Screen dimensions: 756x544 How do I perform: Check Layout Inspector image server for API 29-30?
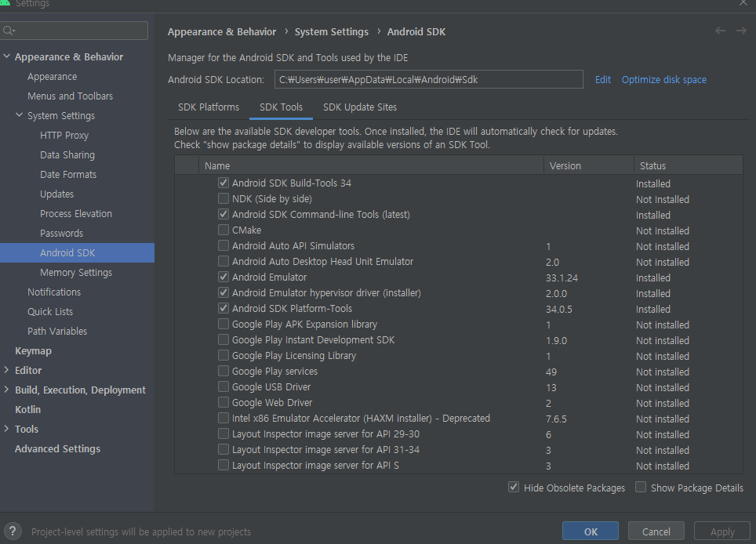point(224,433)
